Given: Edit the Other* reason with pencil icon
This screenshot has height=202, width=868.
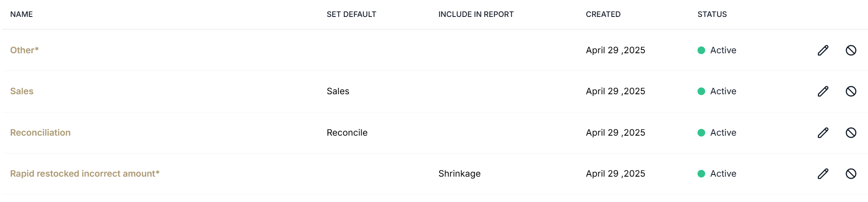Looking at the screenshot, I should tap(823, 50).
